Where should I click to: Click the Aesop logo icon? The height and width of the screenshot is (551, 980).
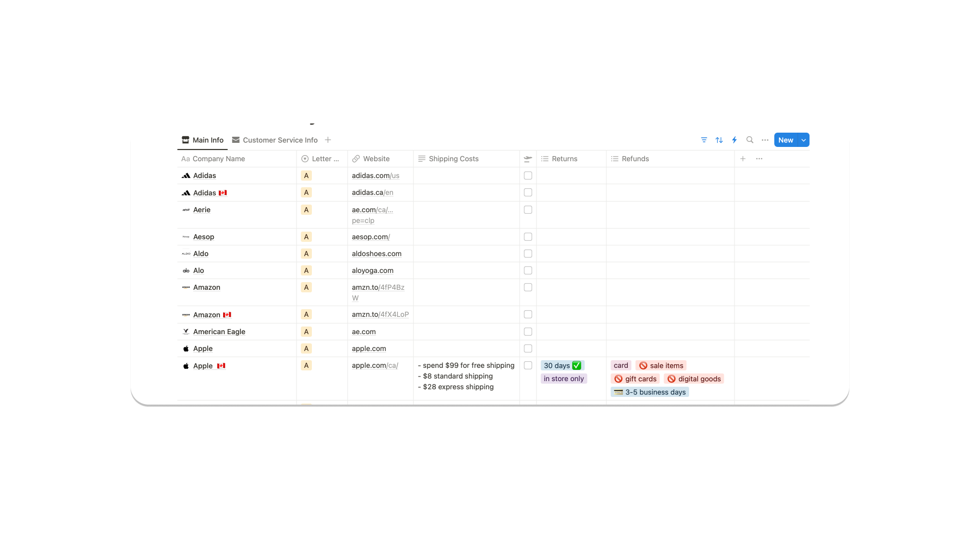pyautogui.click(x=186, y=237)
